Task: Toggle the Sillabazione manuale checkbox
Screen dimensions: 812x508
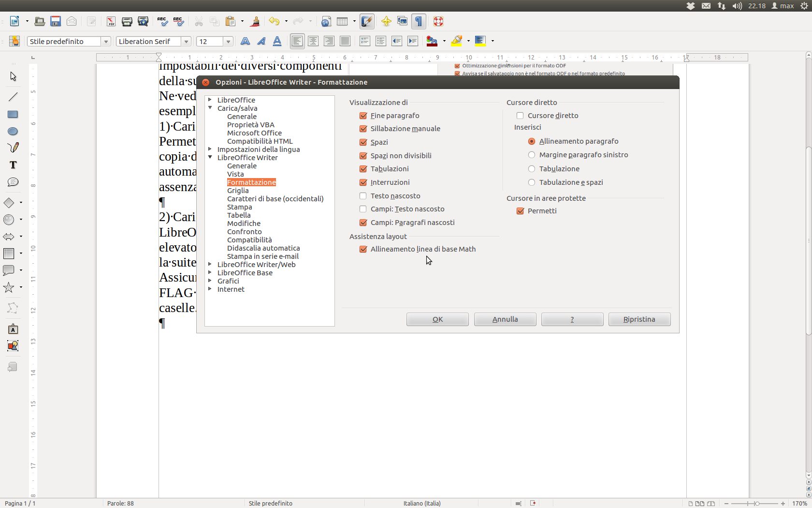Action: tap(363, 129)
